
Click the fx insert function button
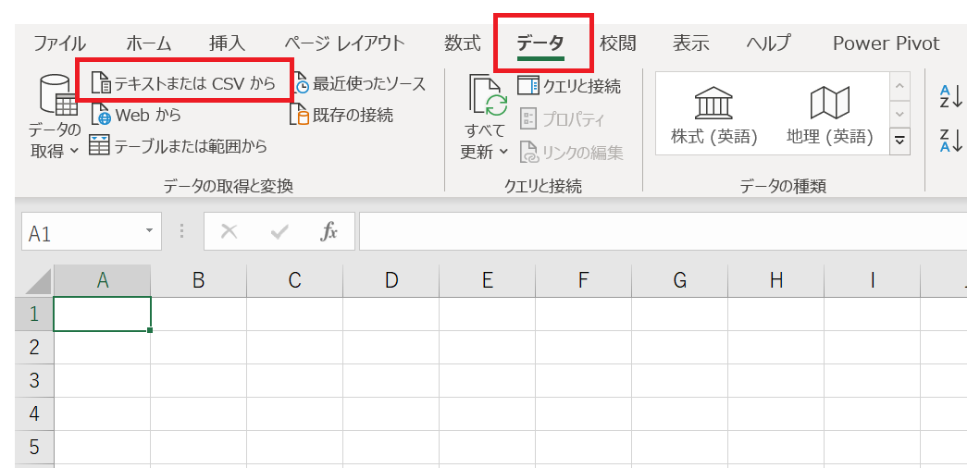coord(329,232)
